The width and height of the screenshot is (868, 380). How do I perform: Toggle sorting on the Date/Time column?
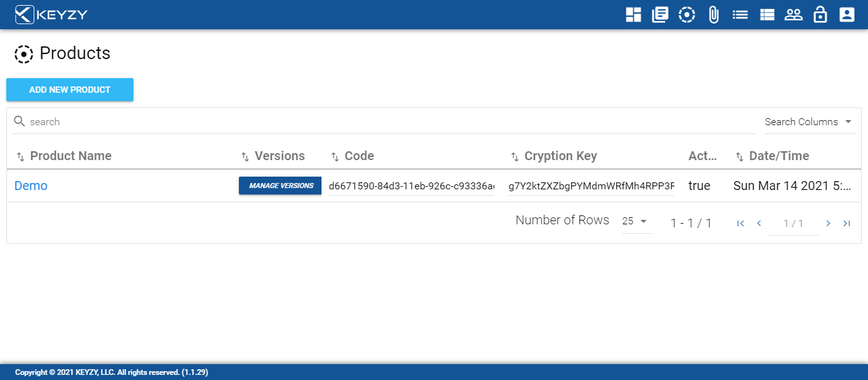tap(739, 155)
